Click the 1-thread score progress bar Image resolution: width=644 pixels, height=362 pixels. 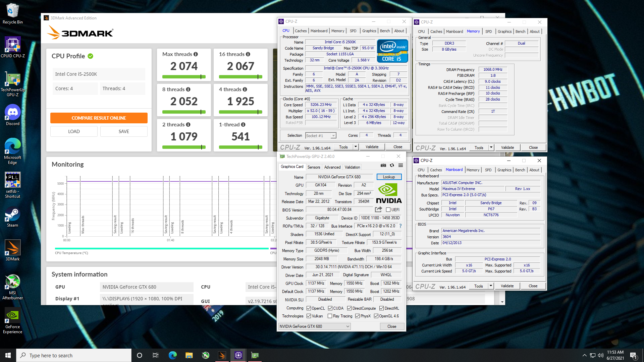[x=240, y=147]
